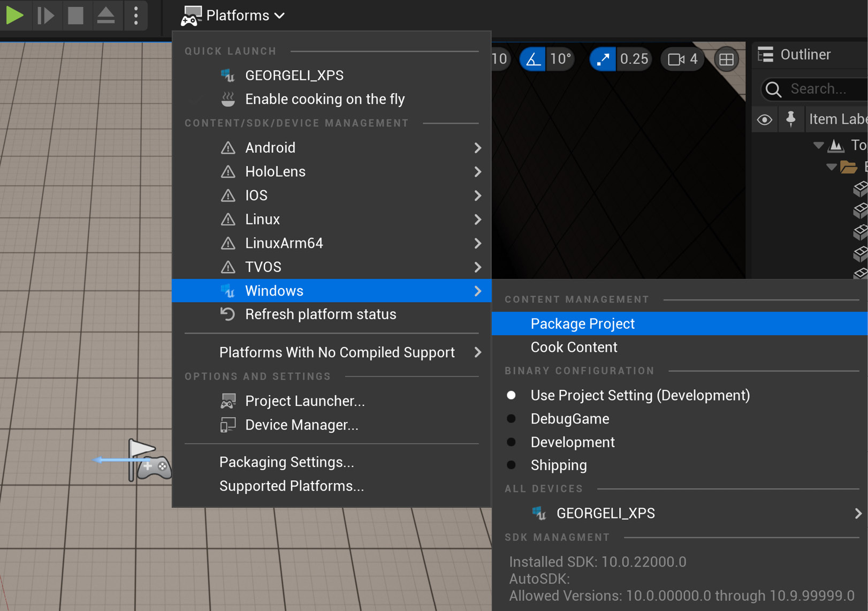Toggle scale snapping icon
The height and width of the screenshot is (611, 868).
click(603, 59)
